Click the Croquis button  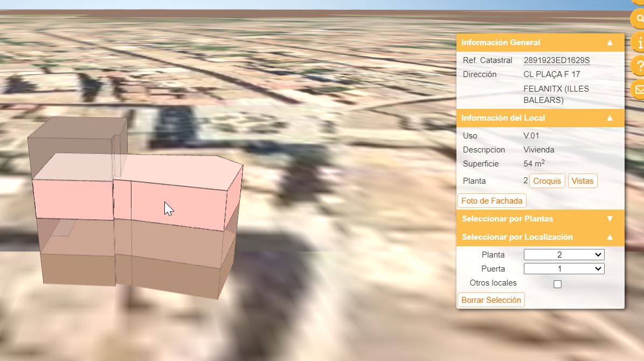(x=547, y=181)
